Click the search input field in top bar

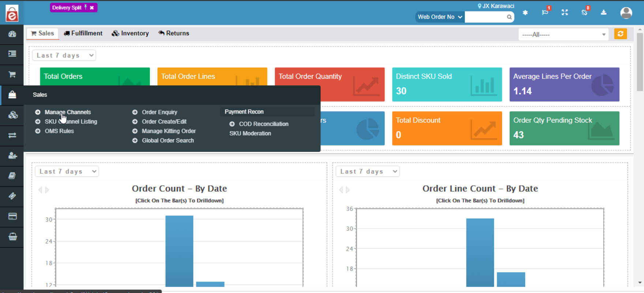click(485, 17)
